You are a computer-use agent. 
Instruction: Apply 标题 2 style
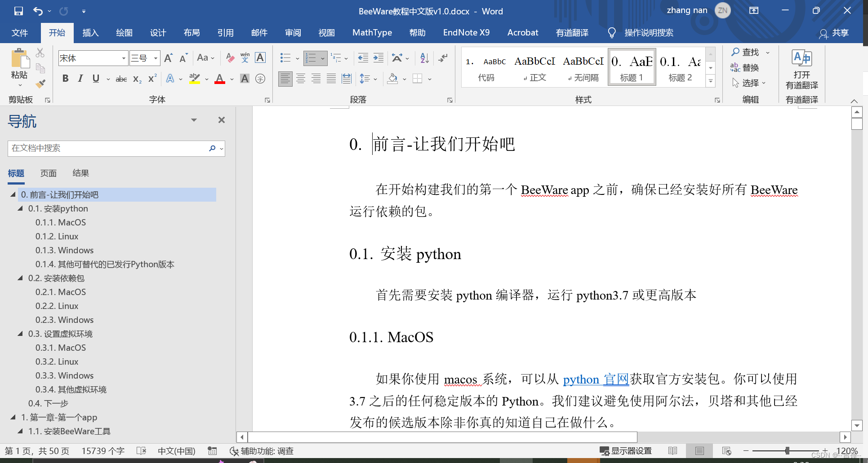[681, 67]
